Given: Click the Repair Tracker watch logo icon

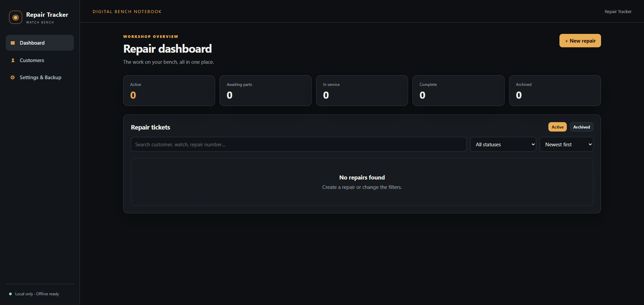Looking at the screenshot, I should tap(15, 17).
